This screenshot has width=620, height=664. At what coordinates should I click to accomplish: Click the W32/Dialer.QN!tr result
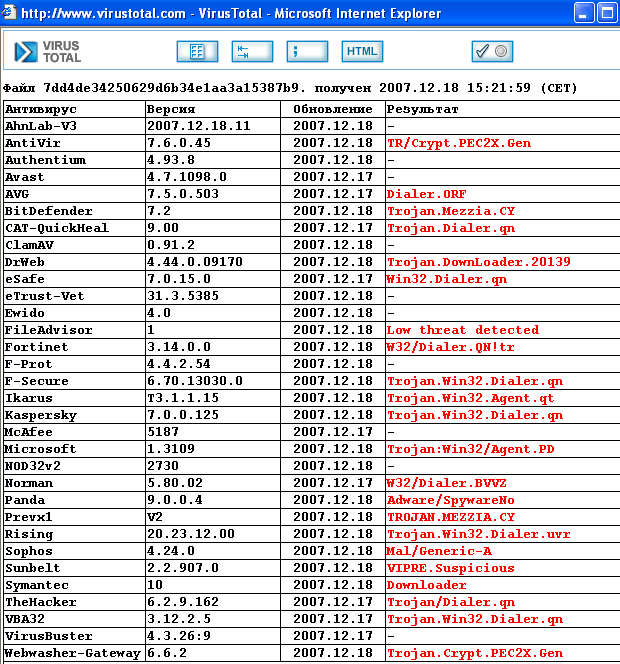[451, 347]
